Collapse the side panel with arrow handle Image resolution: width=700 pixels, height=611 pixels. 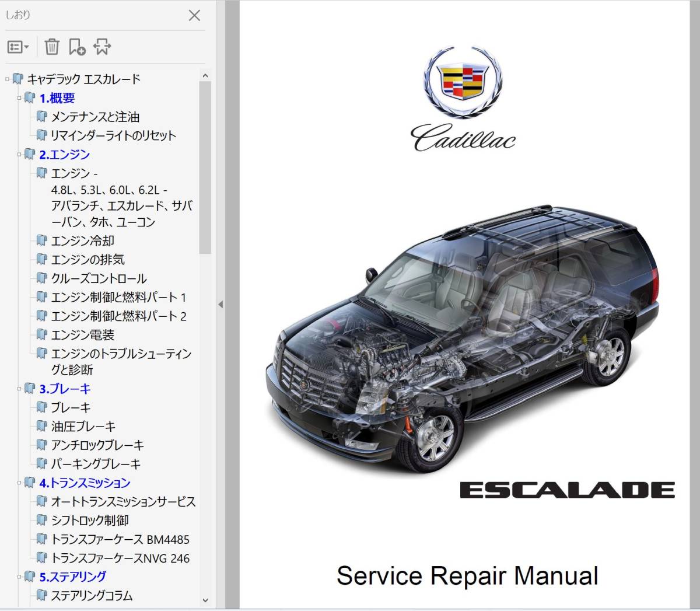[220, 305]
